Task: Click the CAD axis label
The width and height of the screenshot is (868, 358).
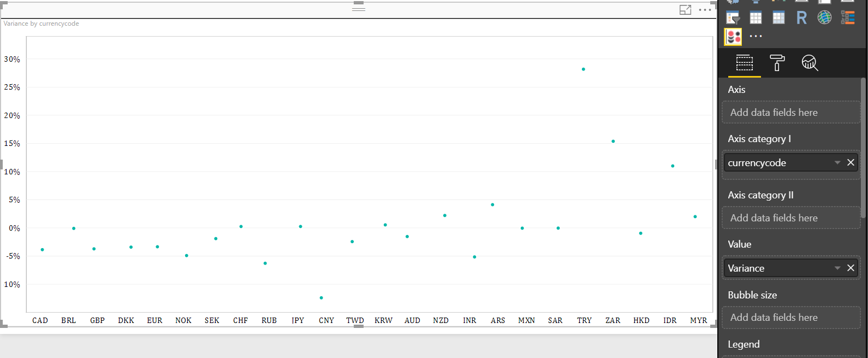Action: [x=40, y=320]
